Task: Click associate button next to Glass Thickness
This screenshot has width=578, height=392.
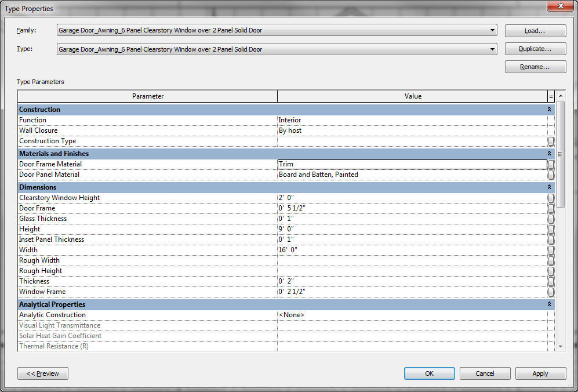Action: coord(551,219)
